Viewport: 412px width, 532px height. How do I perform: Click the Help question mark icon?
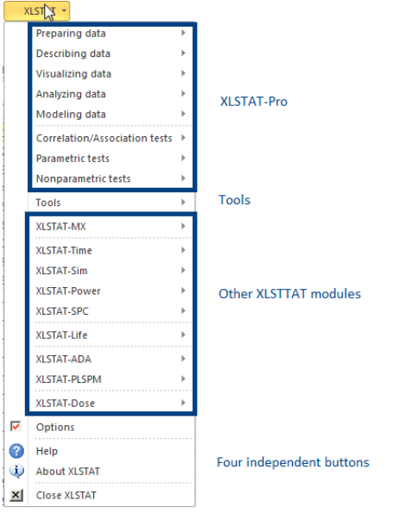[x=16, y=451]
